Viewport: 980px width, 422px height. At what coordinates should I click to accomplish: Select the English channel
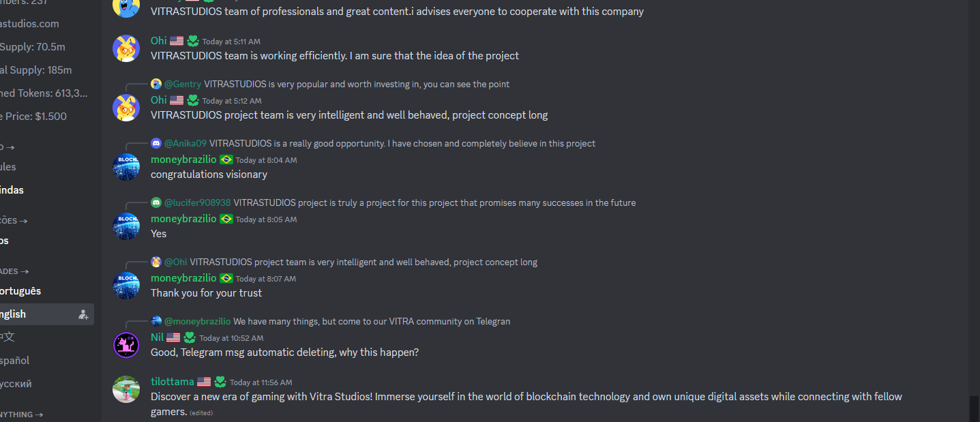tap(45, 314)
